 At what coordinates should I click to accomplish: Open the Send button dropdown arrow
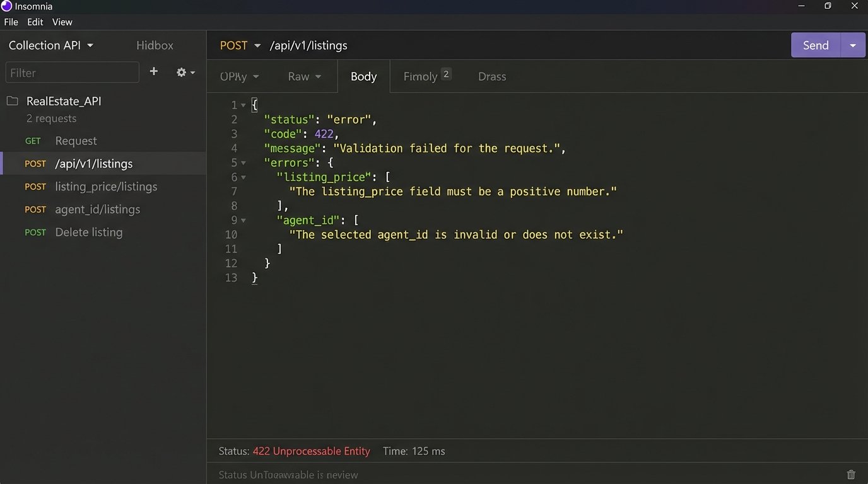coord(853,45)
